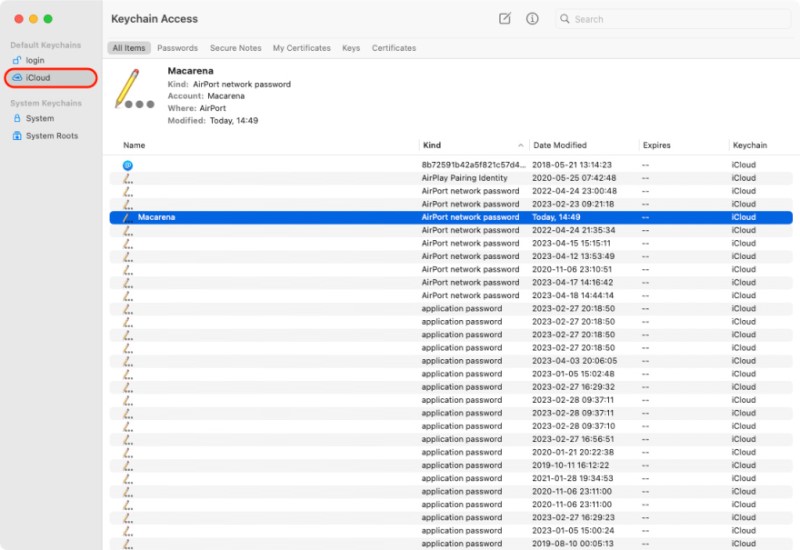
Task: Click the date 2023-02-27 16:29:32
Action: coord(573,387)
